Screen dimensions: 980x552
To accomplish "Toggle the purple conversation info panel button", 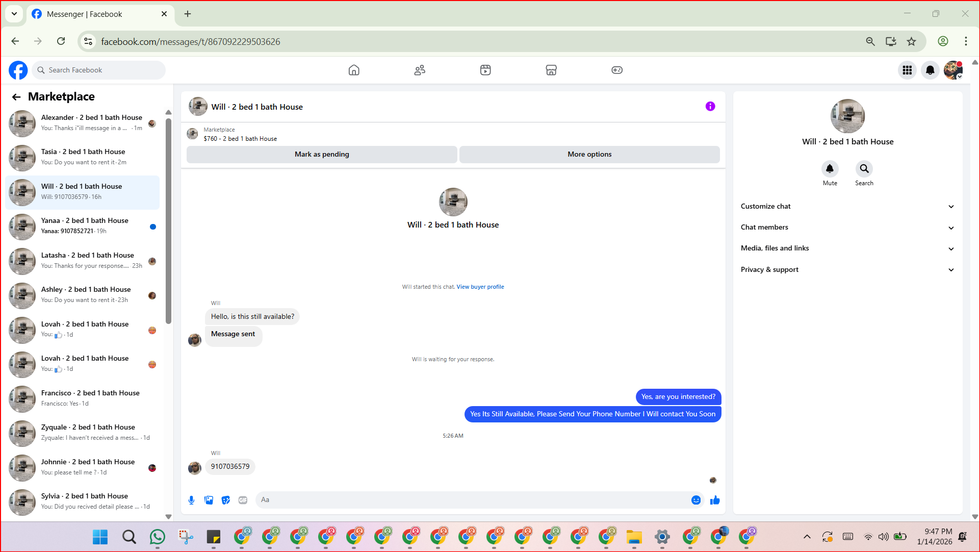I will [710, 106].
